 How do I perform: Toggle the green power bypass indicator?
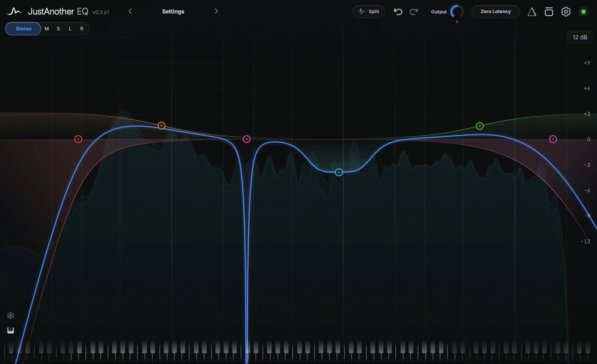(584, 12)
